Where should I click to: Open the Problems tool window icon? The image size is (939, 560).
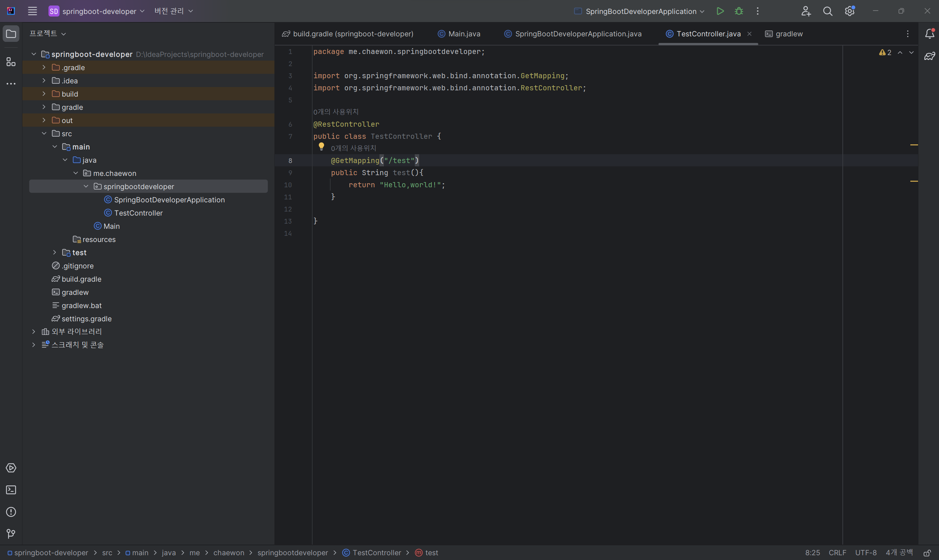[x=11, y=512]
